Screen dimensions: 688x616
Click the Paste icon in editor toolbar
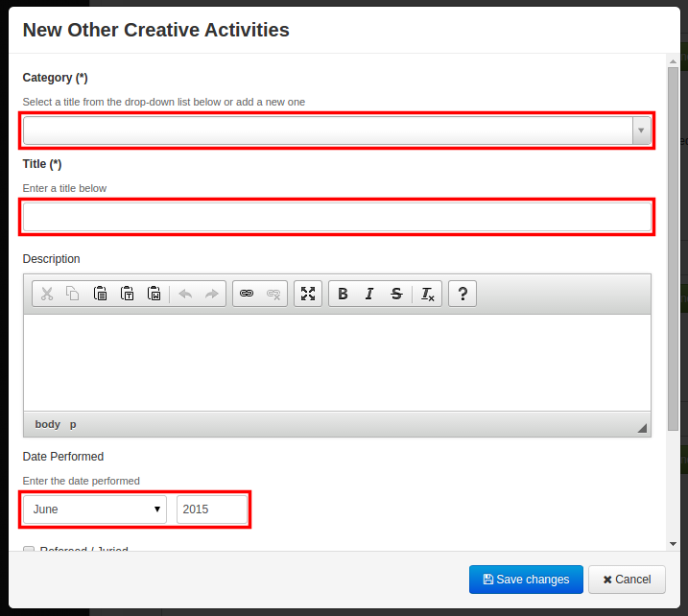point(100,294)
